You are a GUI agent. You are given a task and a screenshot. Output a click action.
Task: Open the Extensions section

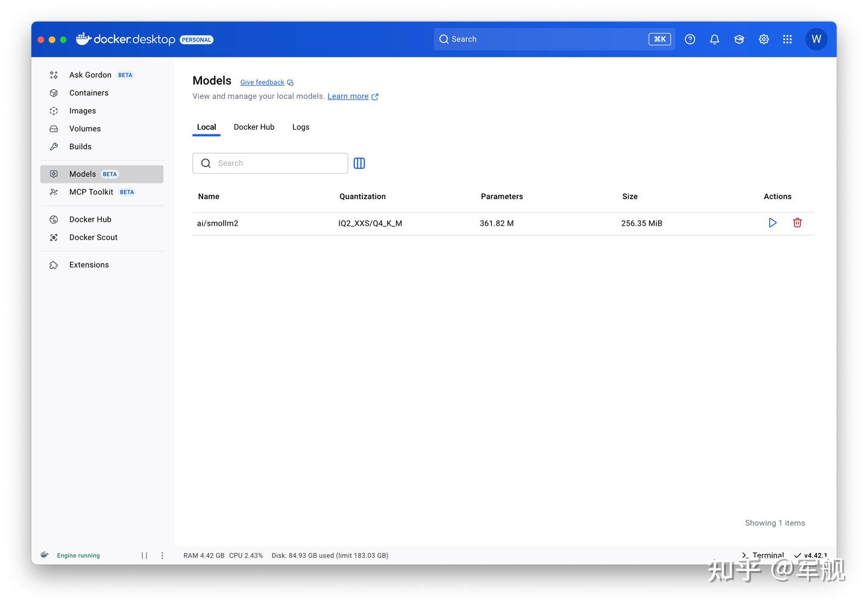click(89, 264)
